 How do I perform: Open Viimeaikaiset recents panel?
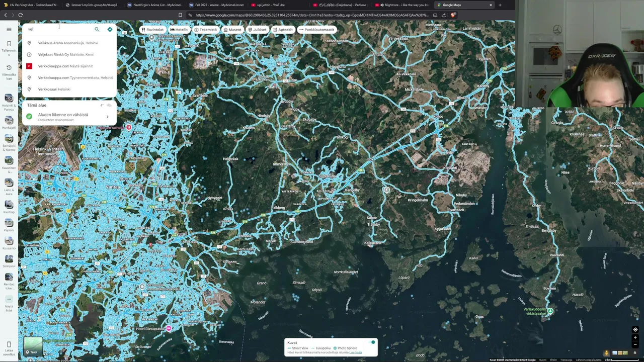pyautogui.click(x=9, y=72)
